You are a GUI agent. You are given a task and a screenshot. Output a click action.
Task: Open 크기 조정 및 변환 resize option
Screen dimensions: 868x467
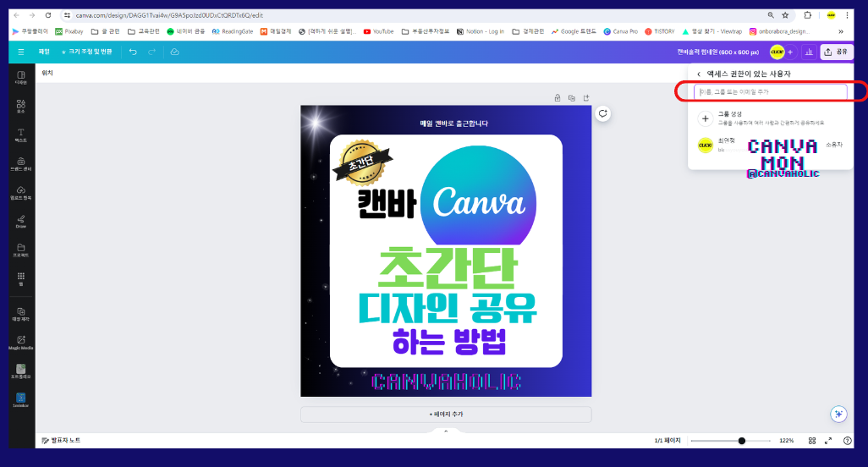86,52
